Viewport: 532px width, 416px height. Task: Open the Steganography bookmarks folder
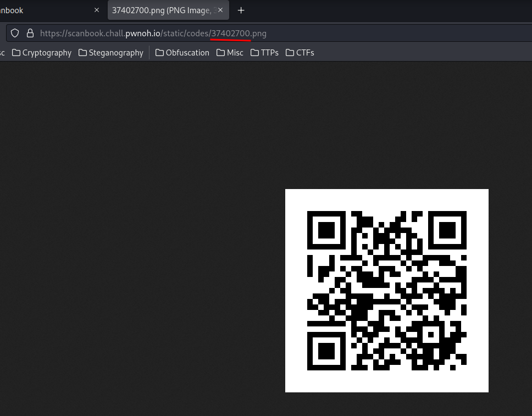point(111,53)
